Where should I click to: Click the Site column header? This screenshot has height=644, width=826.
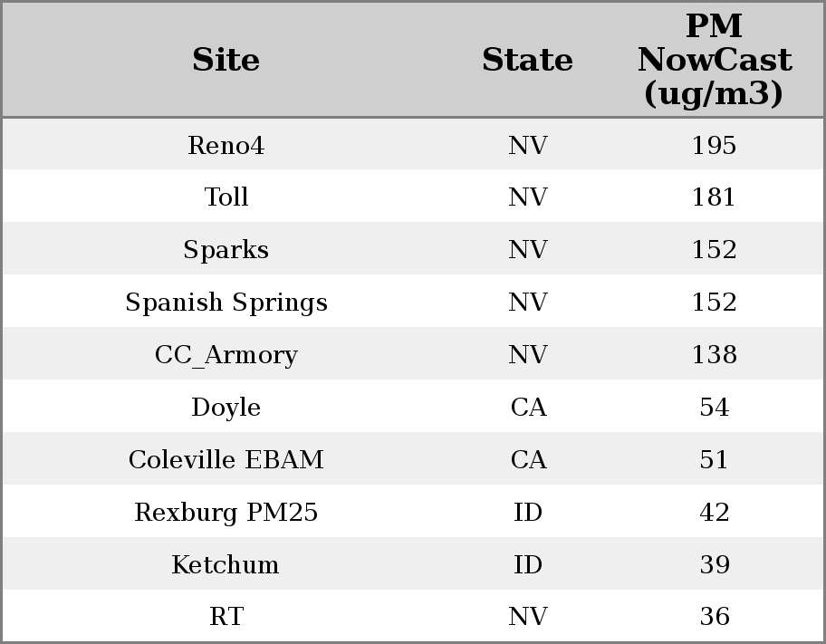pos(226,60)
